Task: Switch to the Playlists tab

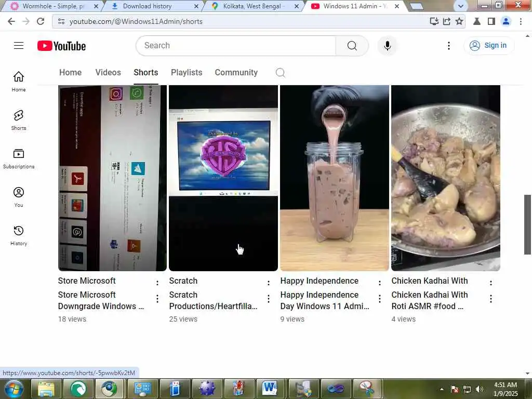Action: click(x=187, y=73)
